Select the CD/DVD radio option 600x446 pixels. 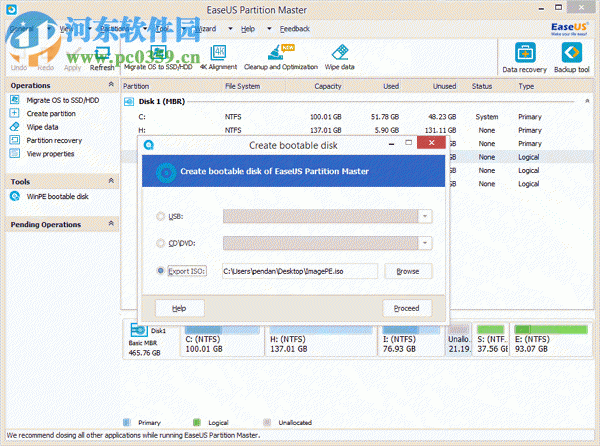160,243
